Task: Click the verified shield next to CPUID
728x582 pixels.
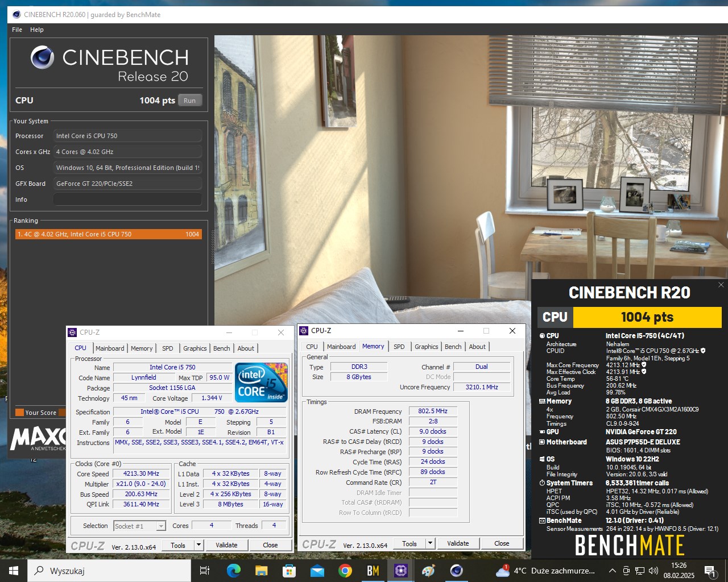Action: [703, 351]
